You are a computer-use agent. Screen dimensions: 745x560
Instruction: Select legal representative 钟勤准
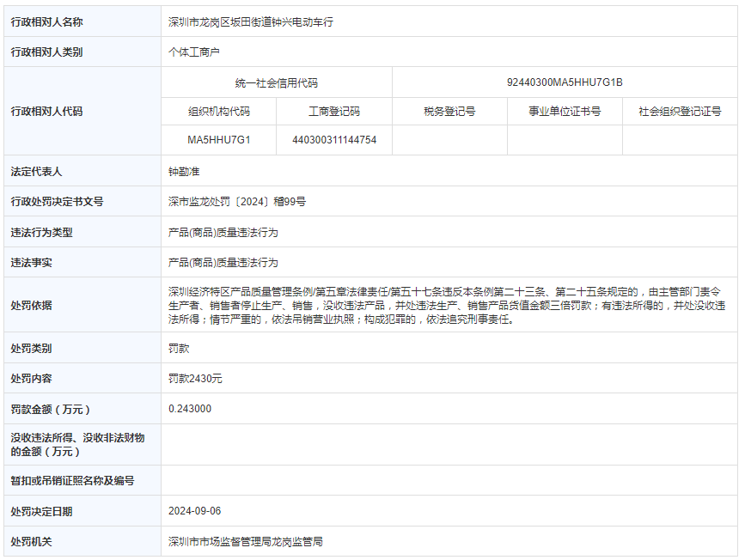184,172
